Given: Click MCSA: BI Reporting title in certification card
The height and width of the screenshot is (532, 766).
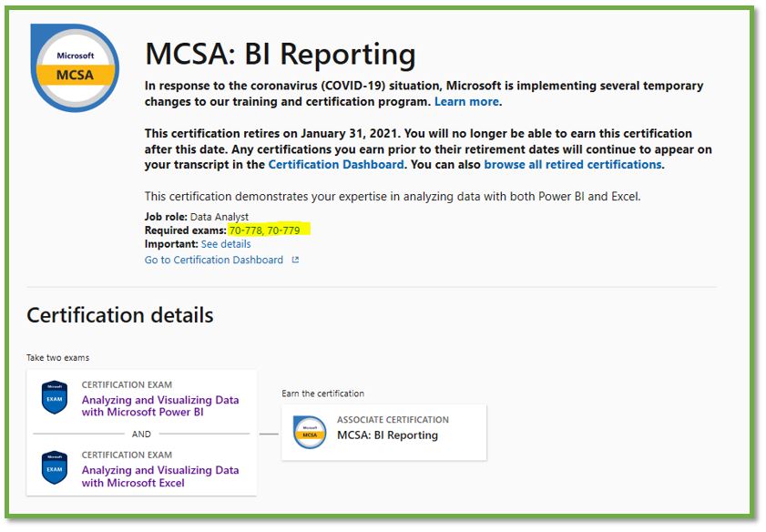Looking at the screenshot, I should coord(387,435).
